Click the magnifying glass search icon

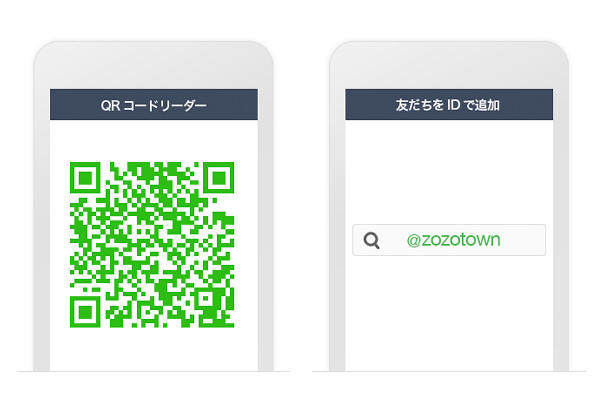371,240
